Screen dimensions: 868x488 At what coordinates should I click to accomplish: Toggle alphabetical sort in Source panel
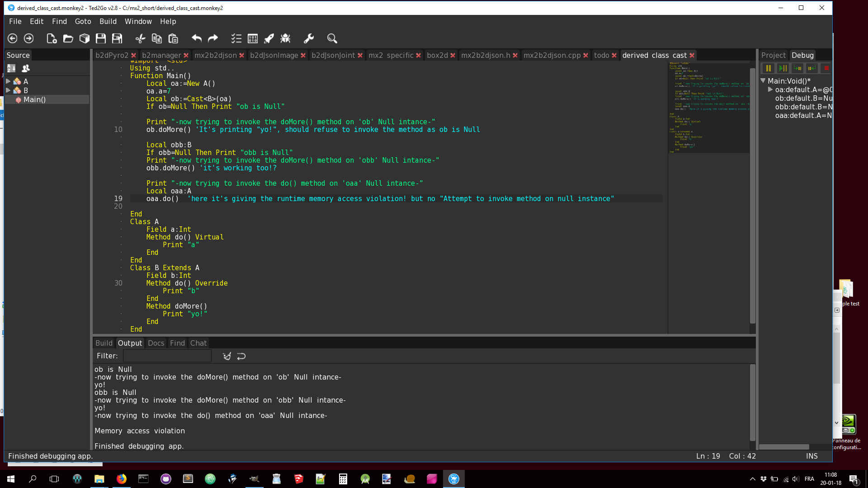[x=11, y=68]
